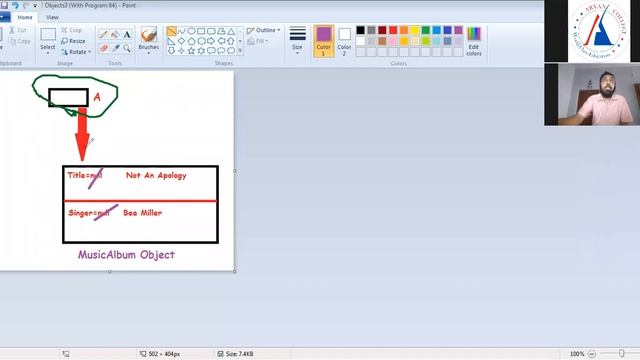Choose the Up arrow shape
This screenshot has width=640, height=360.
coord(231,41)
